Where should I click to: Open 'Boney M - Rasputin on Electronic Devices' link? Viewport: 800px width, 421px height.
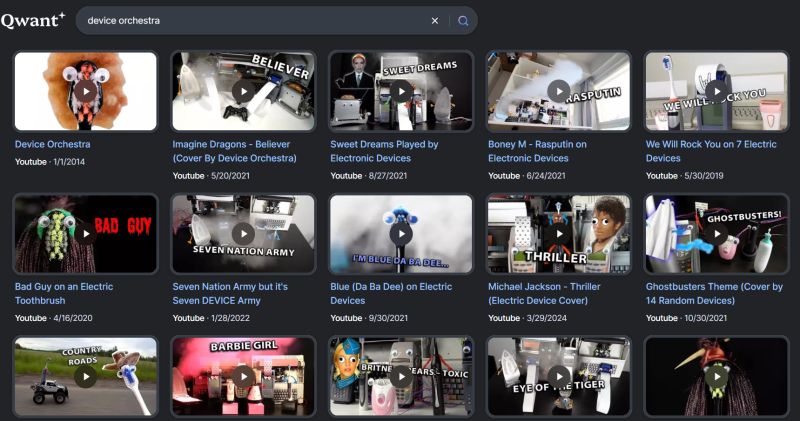coord(537,151)
